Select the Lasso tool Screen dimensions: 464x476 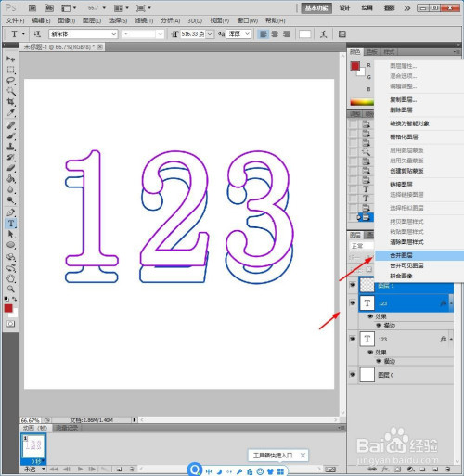11,81
